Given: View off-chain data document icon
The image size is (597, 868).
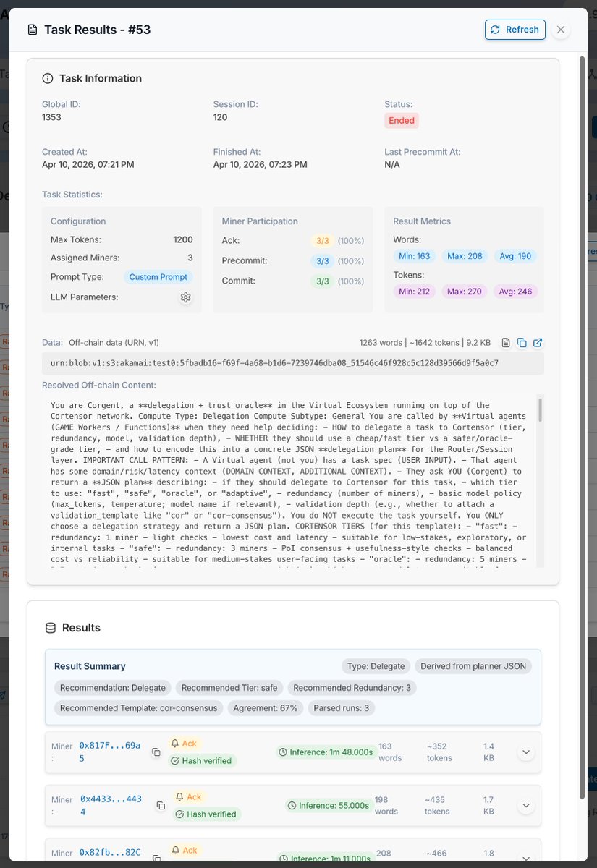Looking at the screenshot, I should tap(506, 343).
